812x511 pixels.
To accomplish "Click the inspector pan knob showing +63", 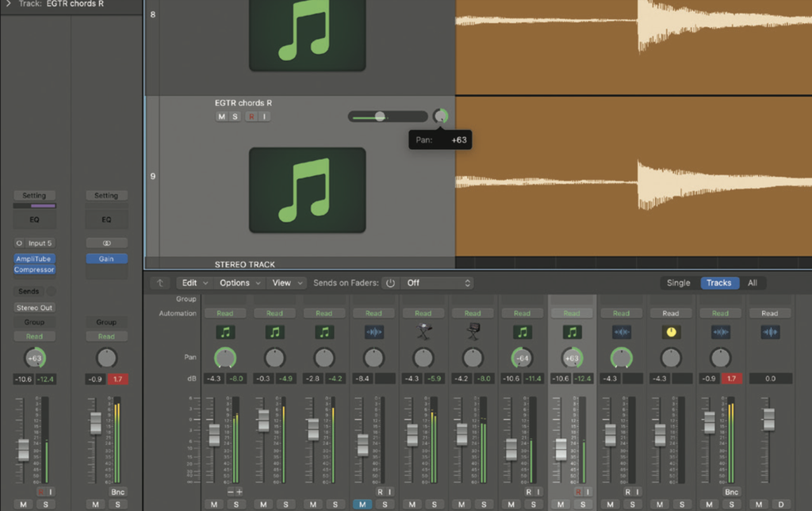I will [x=35, y=358].
